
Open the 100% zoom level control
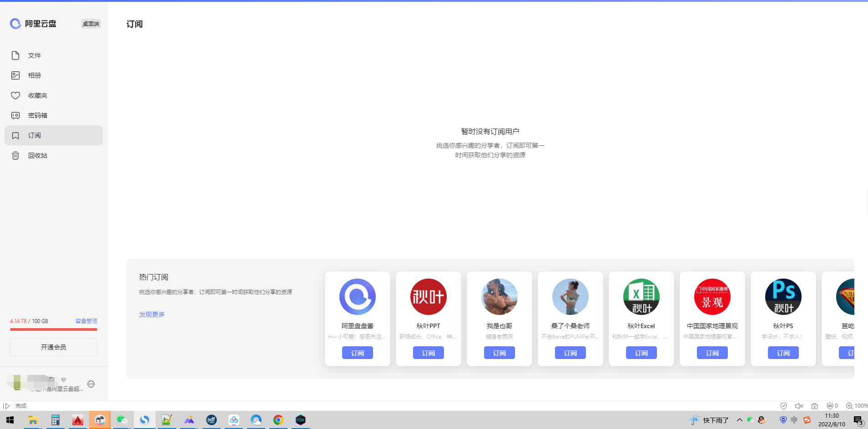(x=857, y=406)
